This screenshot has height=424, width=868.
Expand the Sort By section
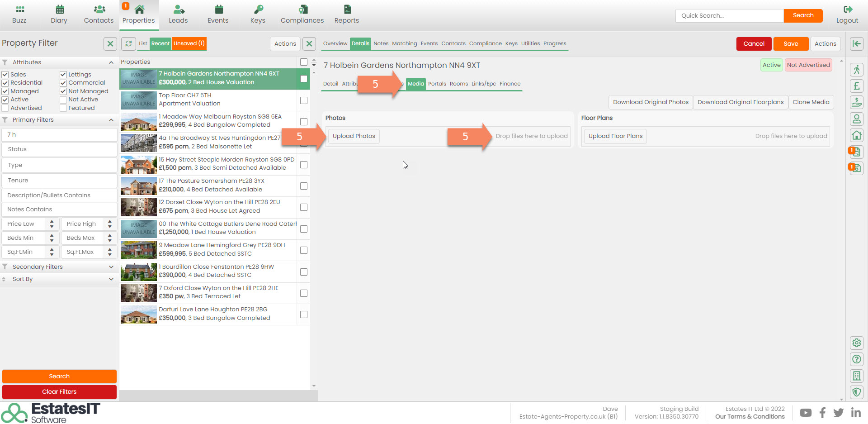pyautogui.click(x=111, y=279)
